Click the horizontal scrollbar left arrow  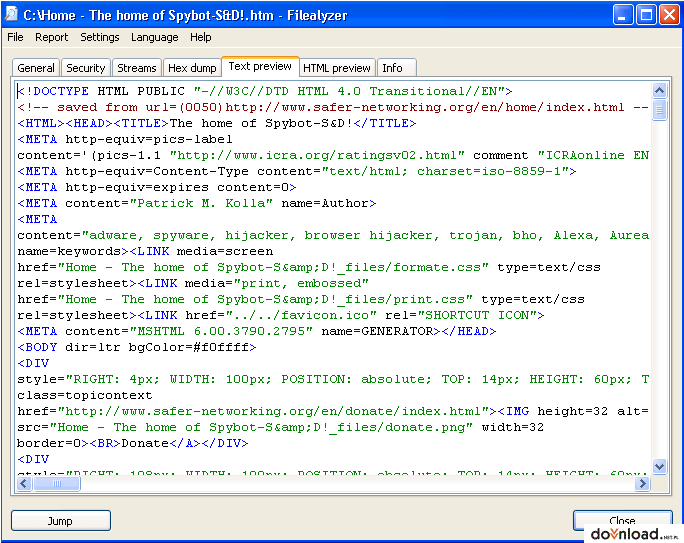tap(24, 483)
